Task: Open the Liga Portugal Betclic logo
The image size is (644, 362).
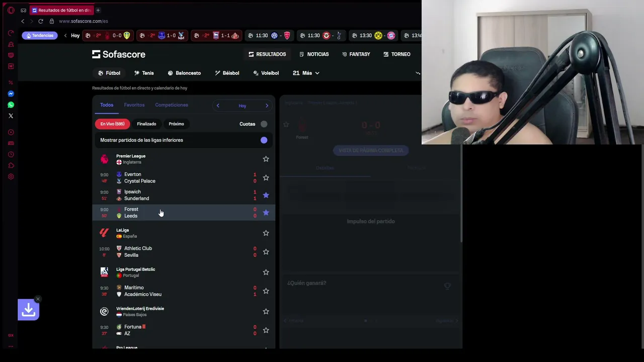Action: (x=104, y=272)
